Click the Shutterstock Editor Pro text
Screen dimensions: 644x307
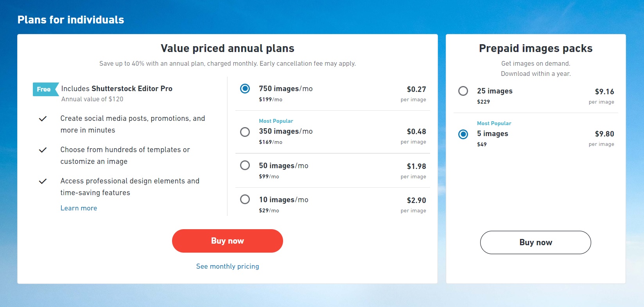[x=132, y=89]
